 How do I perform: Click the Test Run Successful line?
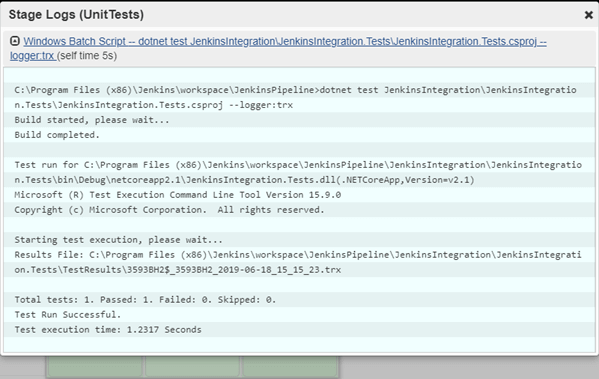[68, 314]
